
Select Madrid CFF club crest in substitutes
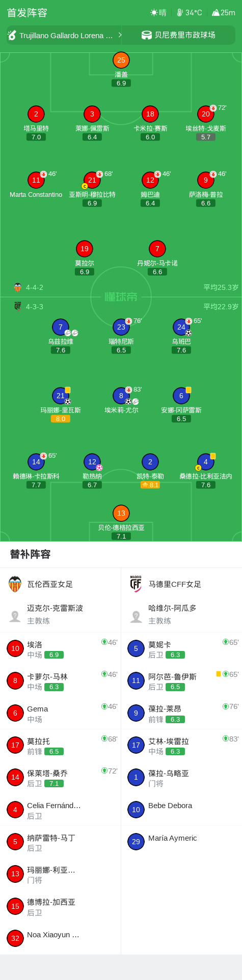point(136,584)
